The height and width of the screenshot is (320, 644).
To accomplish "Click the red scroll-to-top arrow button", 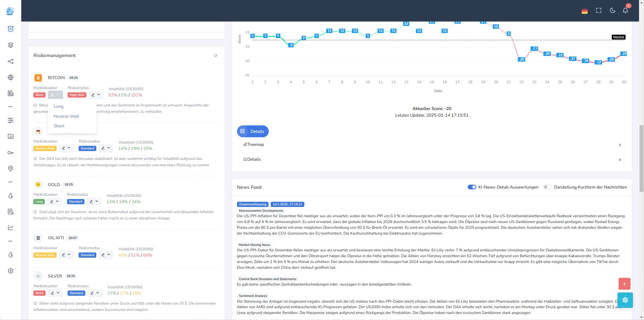I will pos(624,284).
